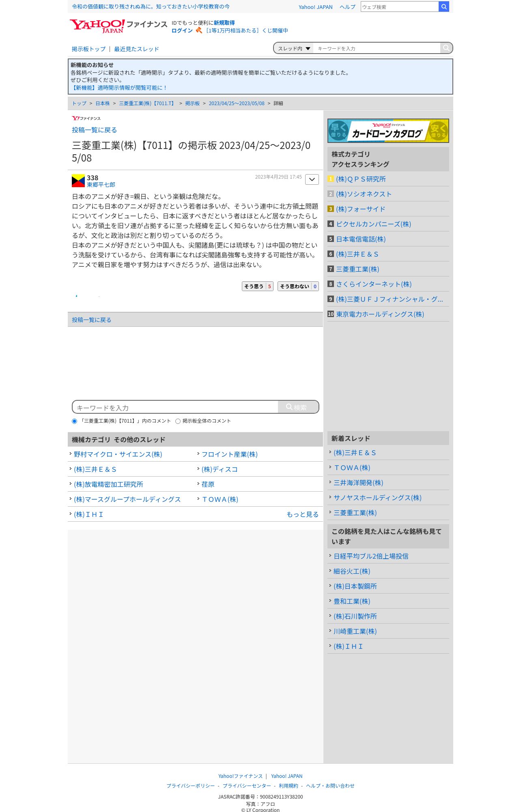
Task: Click the プライバシーポリシー footer link
Action: tap(191, 786)
